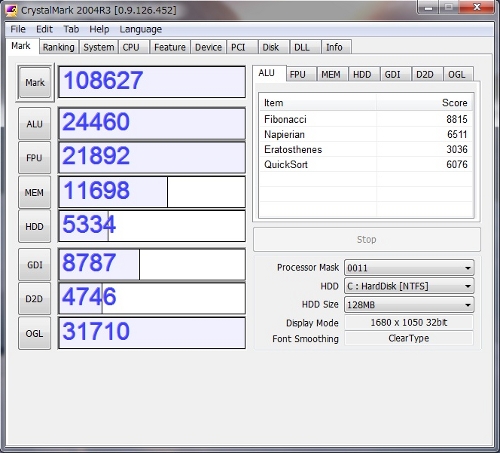Run the ALU benchmark button
The width and height of the screenshot is (500, 453).
pyautogui.click(x=35, y=124)
